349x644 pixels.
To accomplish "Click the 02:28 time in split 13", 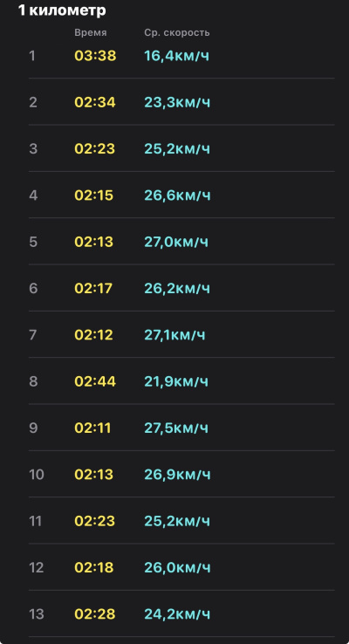I will point(95,614).
